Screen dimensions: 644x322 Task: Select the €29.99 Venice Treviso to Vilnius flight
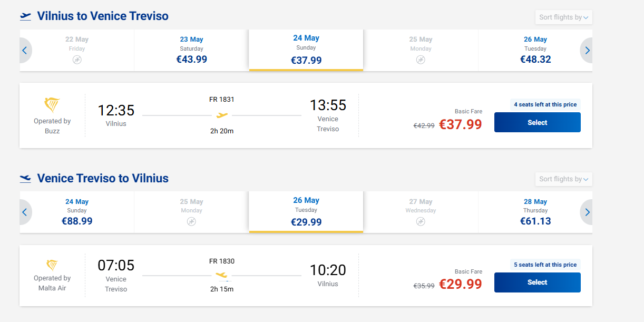click(x=537, y=282)
